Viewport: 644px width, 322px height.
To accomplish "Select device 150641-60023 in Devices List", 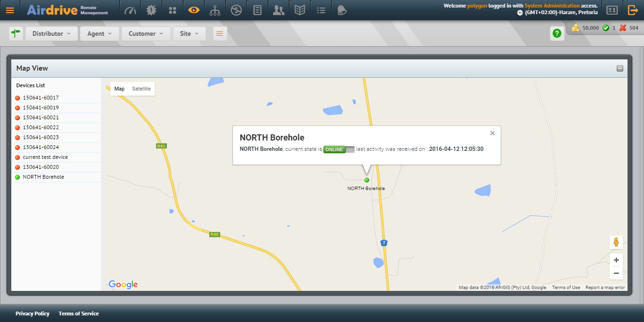I will tap(57, 138).
